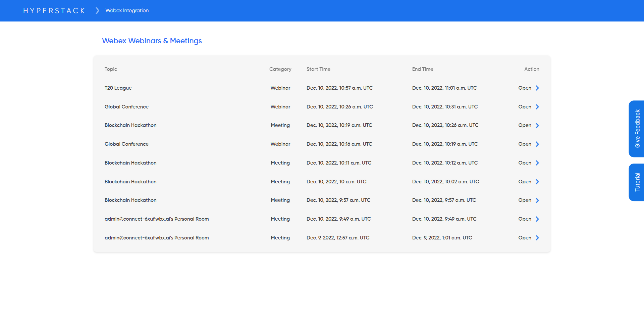The width and height of the screenshot is (644, 315).
Task: Click chevron for Global Conference ending 10:19 a.m.
Action: [x=537, y=144]
